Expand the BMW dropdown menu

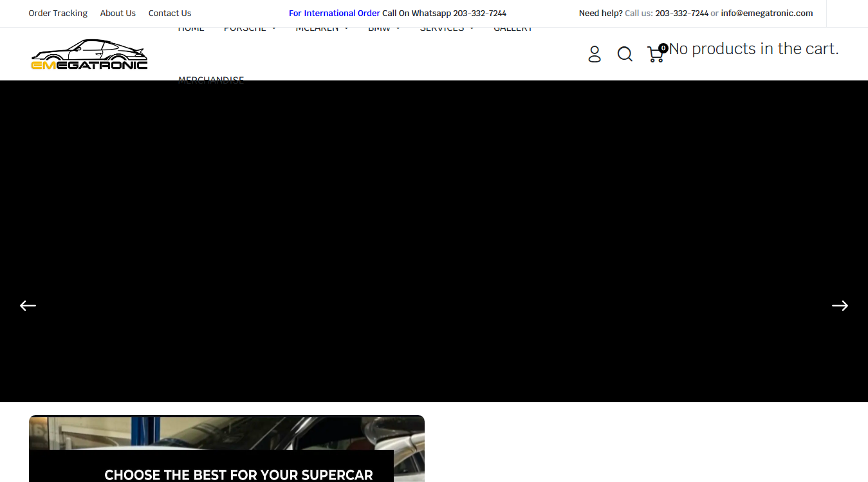coord(384,28)
